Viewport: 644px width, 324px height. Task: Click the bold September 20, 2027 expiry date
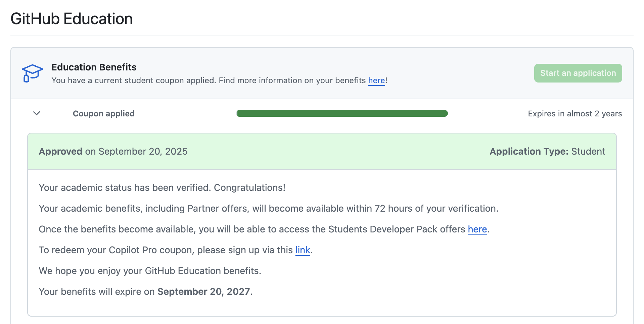[203, 291]
